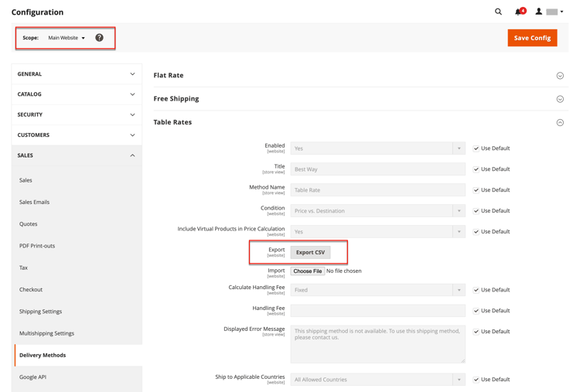The width and height of the screenshot is (580, 392).
Task: Open Shipping Settings in the sidebar
Action: pos(41,312)
